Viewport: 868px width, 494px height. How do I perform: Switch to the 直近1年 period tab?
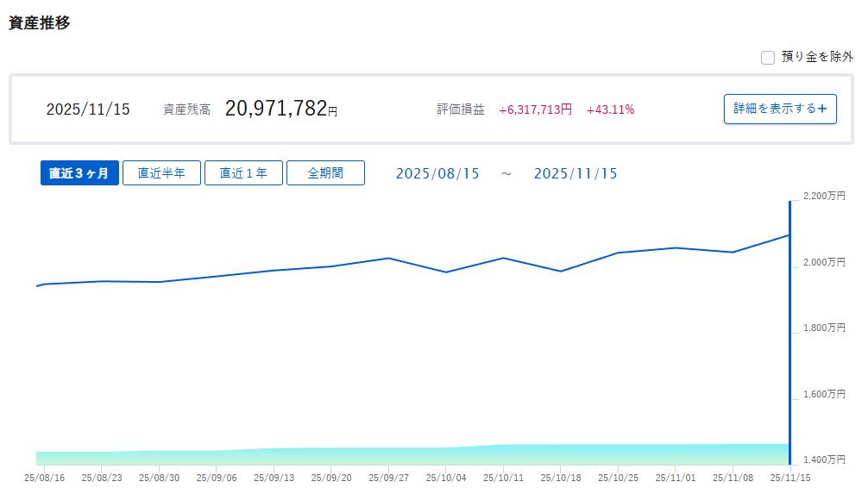pos(243,173)
